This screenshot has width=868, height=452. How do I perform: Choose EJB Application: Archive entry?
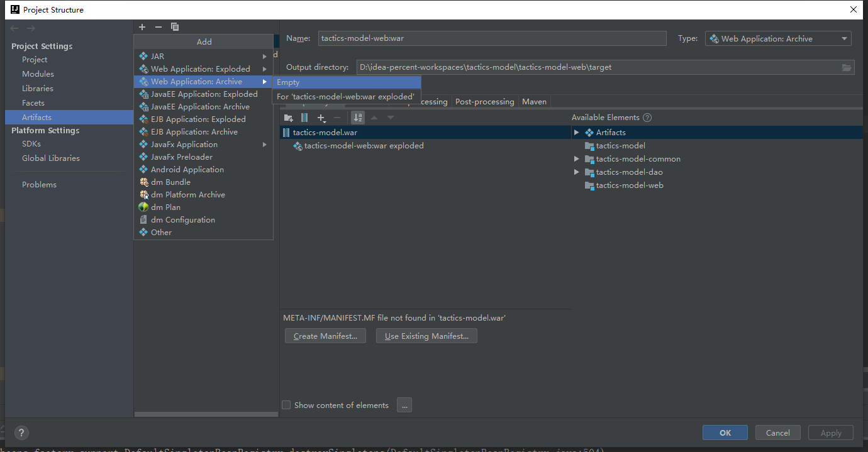pos(204,131)
